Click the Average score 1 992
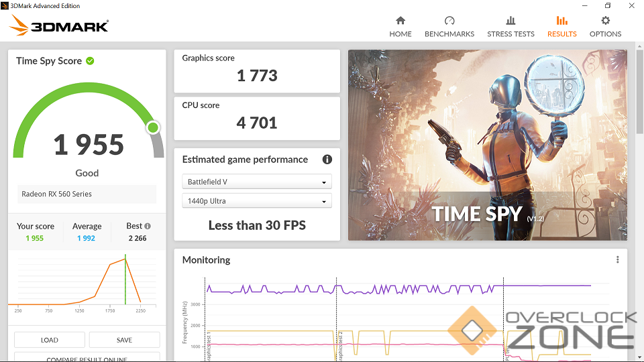644x362 pixels. tap(87, 238)
